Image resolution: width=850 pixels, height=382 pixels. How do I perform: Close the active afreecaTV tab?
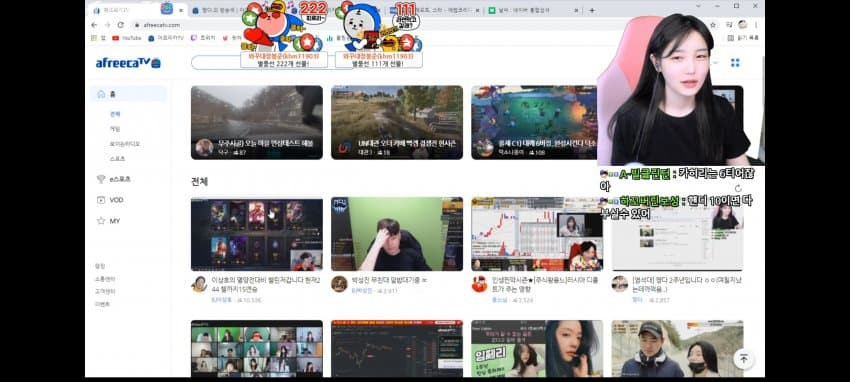181,10
